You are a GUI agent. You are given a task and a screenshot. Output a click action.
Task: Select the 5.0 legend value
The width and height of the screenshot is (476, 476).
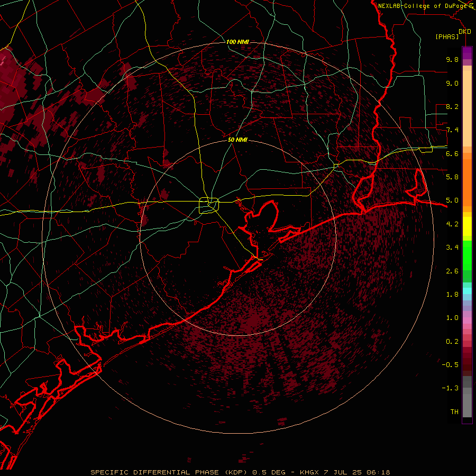click(452, 200)
